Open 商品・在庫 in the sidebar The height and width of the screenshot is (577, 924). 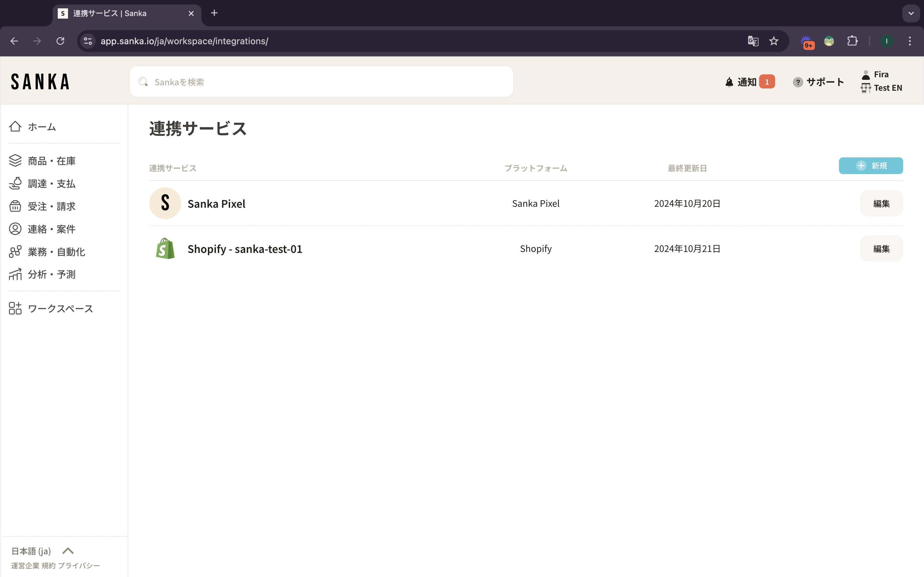52,161
